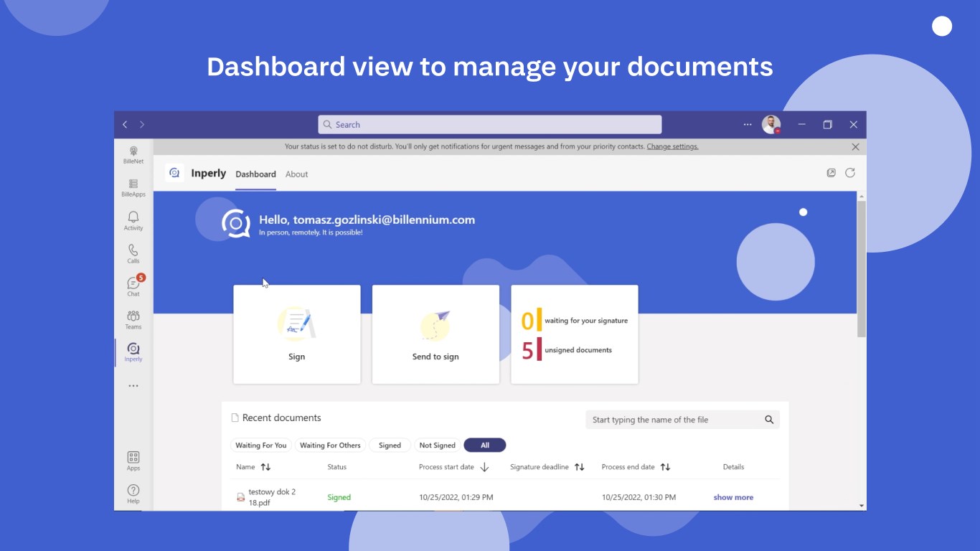
Task: Sort by Signature deadline arrows
Action: 580,467
